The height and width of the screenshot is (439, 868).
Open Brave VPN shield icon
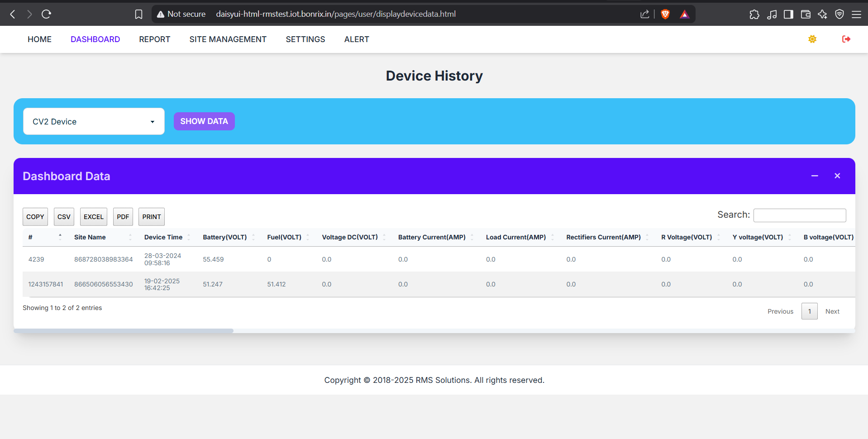[839, 14]
